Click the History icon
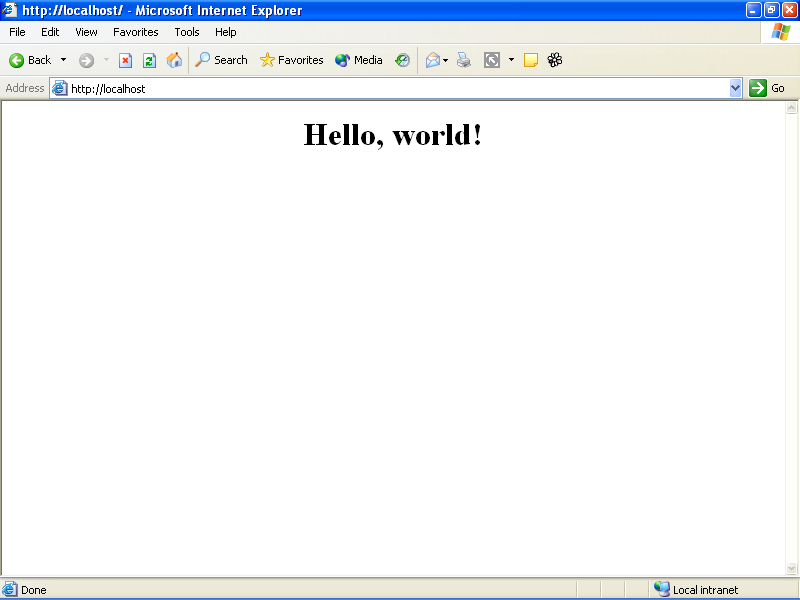Viewport: 800px width, 600px height. pyautogui.click(x=403, y=61)
